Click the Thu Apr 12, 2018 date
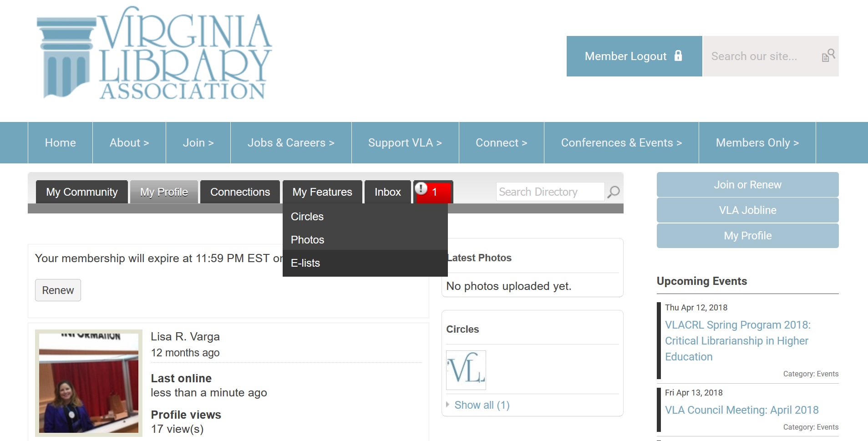The height and width of the screenshot is (441, 868). point(696,307)
